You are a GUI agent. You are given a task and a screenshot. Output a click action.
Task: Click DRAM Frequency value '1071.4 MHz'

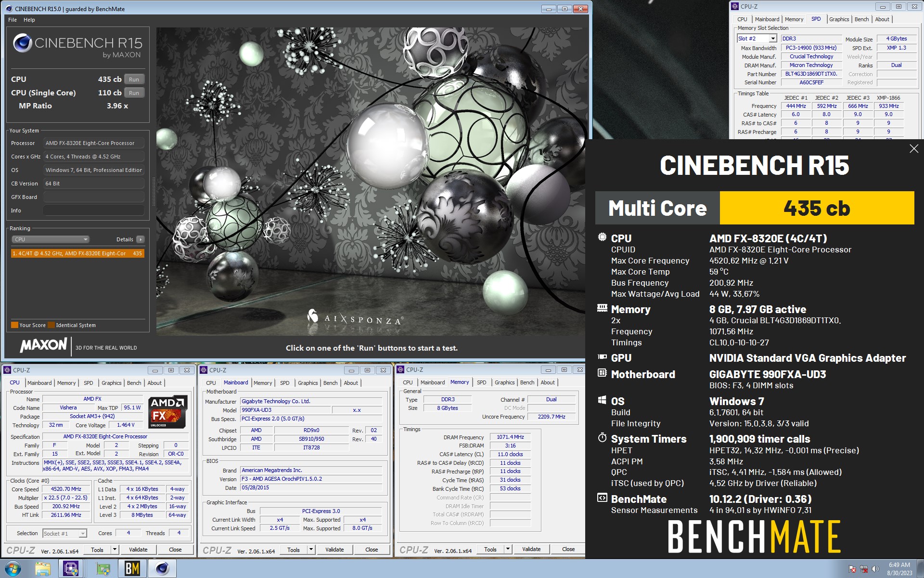tap(510, 437)
